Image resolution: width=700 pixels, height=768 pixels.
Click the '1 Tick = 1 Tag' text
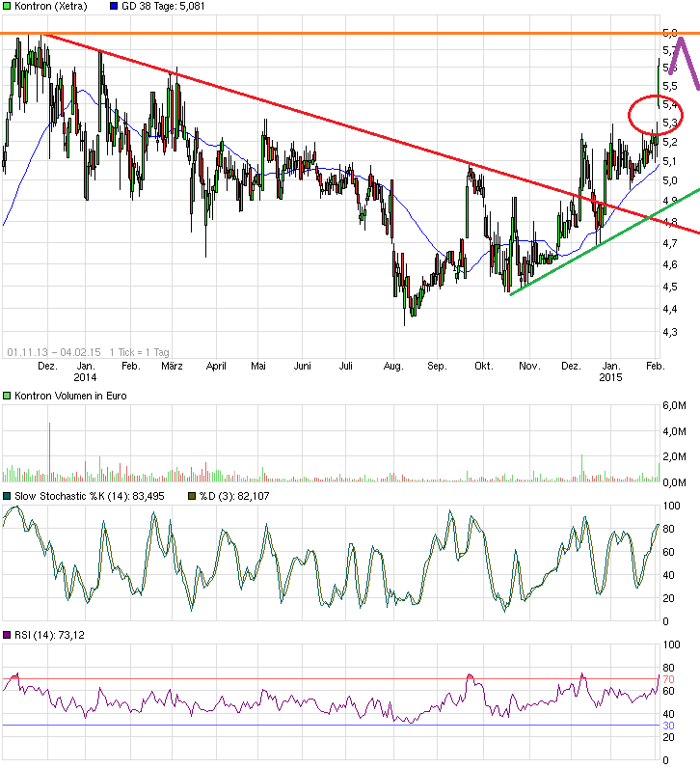[x=140, y=352]
